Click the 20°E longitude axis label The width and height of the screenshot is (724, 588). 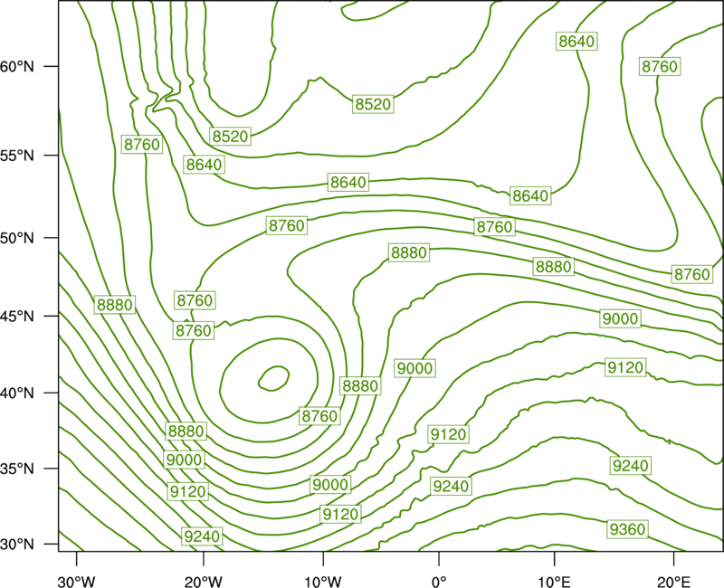click(673, 582)
